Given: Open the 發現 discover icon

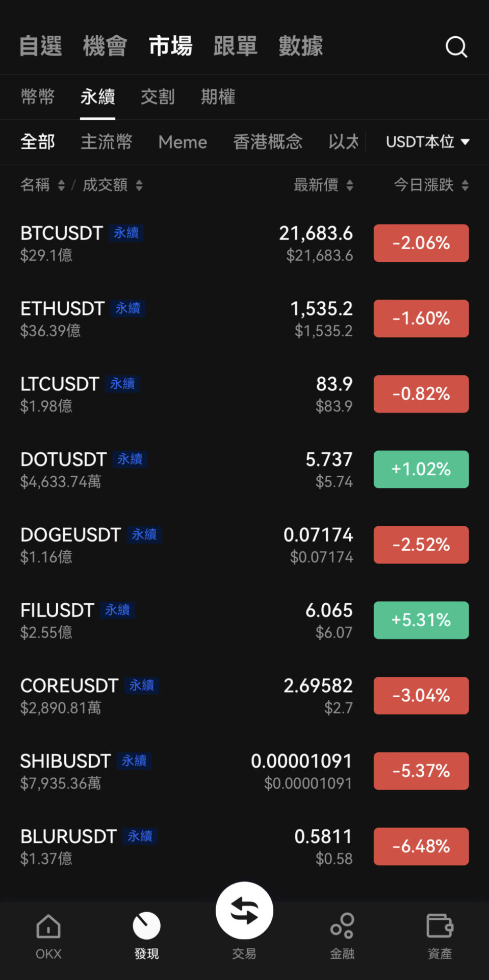Looking at the screenshot, I should pyautogui.click(x=146, y=926).
